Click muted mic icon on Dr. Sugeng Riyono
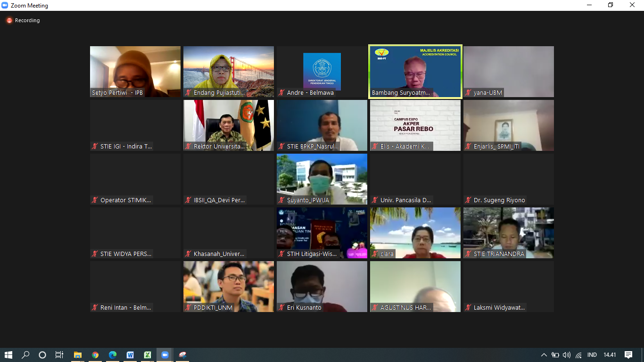644x362 pixels. [x=468, y=200]
